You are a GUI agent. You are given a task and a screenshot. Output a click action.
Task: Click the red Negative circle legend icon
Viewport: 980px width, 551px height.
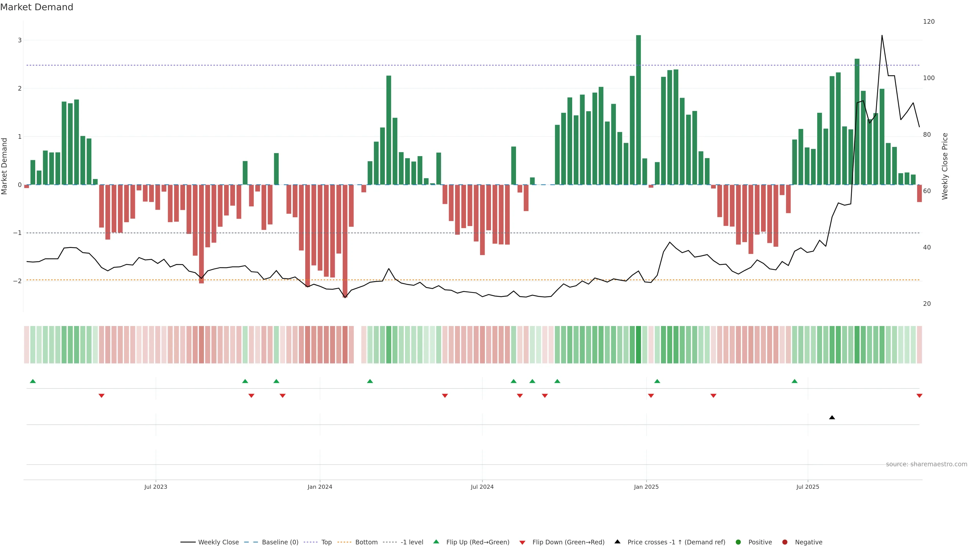(x=785, y=542)
